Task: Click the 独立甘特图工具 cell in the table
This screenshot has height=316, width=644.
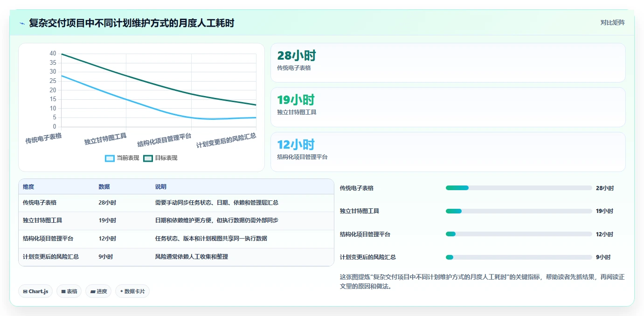Action: point(42,220)
